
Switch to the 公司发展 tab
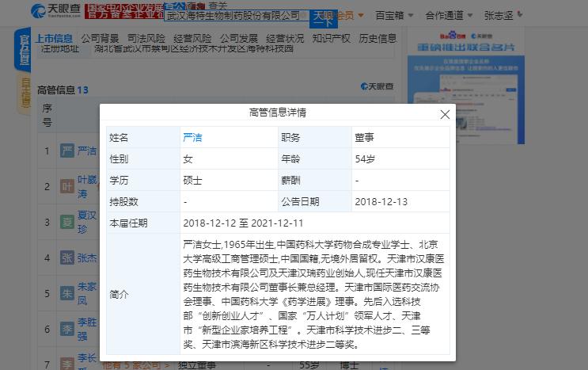click(x=238, y=38)
